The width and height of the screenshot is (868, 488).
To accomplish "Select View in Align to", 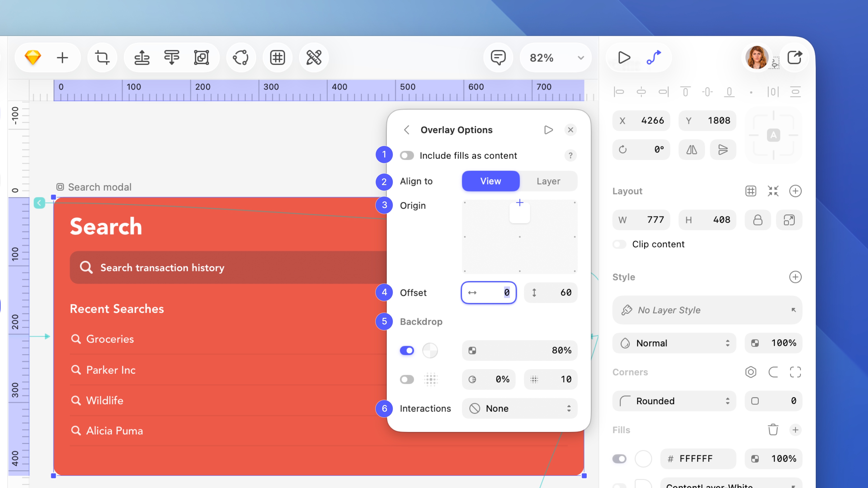I will pos(491,181).
